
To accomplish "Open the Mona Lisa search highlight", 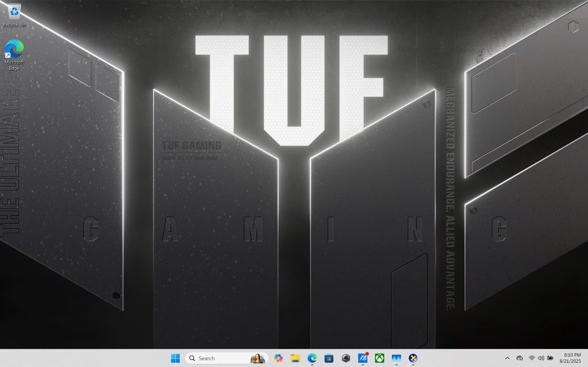I will [x=257, y=358].
